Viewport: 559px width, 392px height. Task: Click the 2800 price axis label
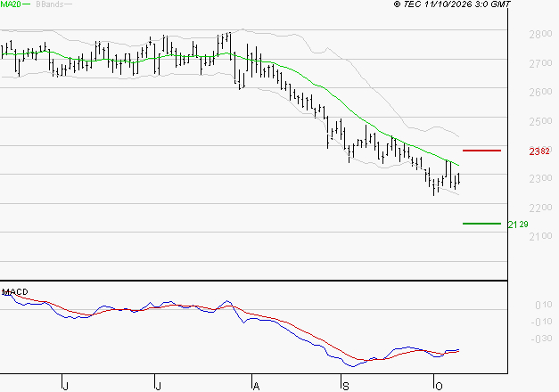[x=540, y=34]
